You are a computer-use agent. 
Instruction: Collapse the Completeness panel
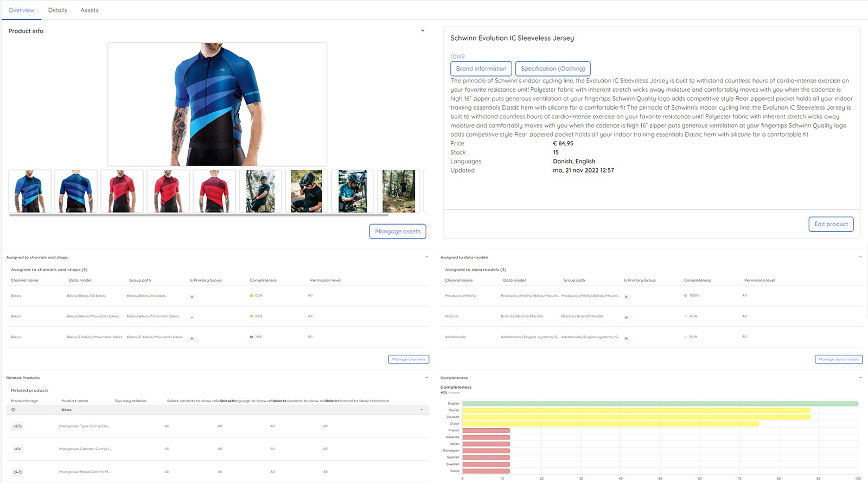tap(860, 377)
